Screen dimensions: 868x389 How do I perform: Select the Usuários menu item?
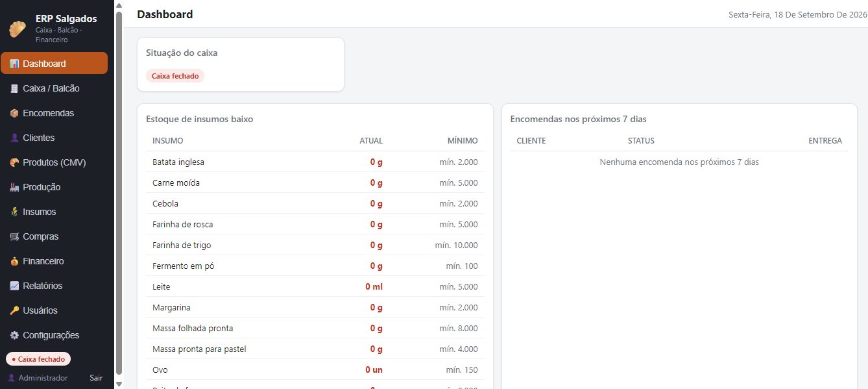(x=54, y=310)
